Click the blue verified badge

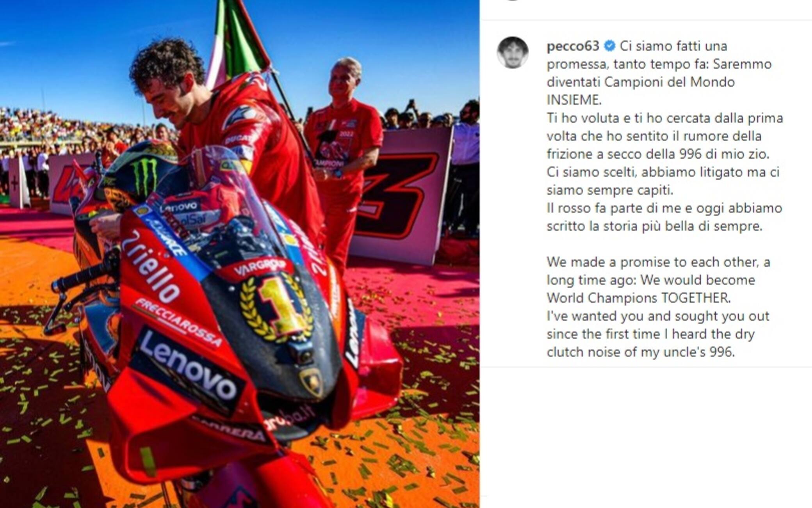coord(609,46)
